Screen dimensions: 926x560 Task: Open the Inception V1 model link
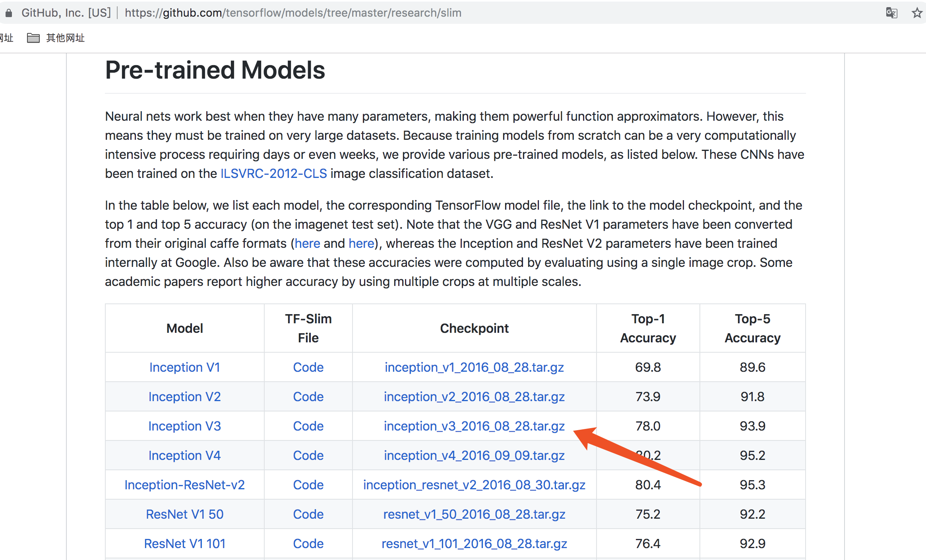[x=184, y=367]
